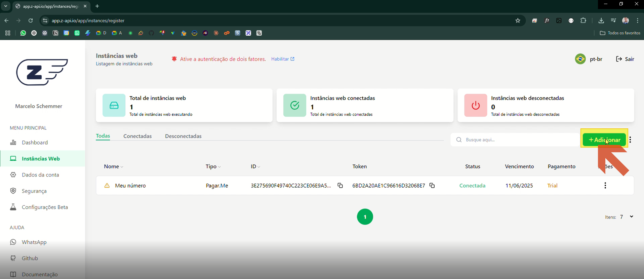
Task: Click the Sair logout button
Action: 625,59
